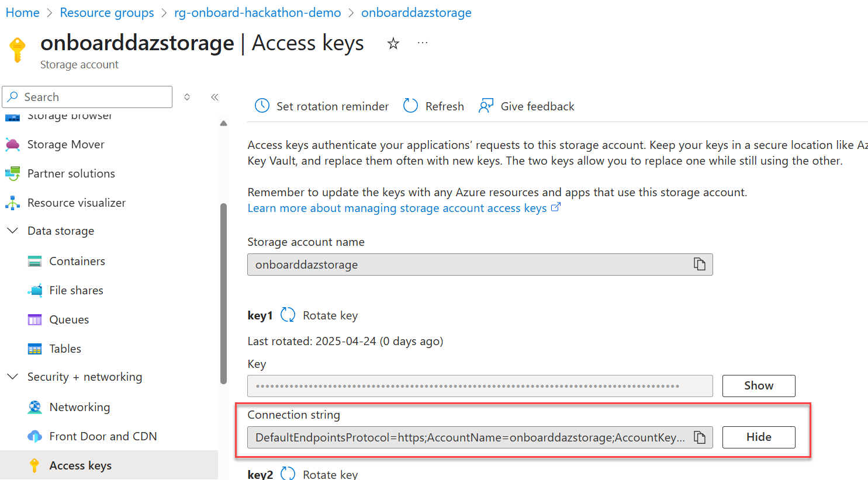Select Networking in the sidebar
This screenshot has height=480, width=868.
pyautogui.click(x=79, y=407)
